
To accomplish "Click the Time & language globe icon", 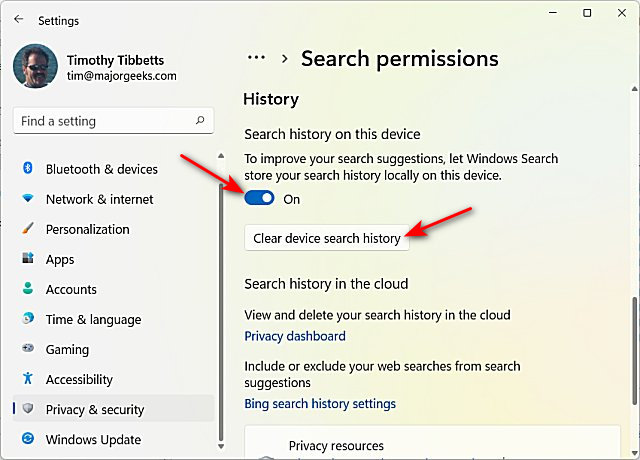I will (x=28, y=319).
